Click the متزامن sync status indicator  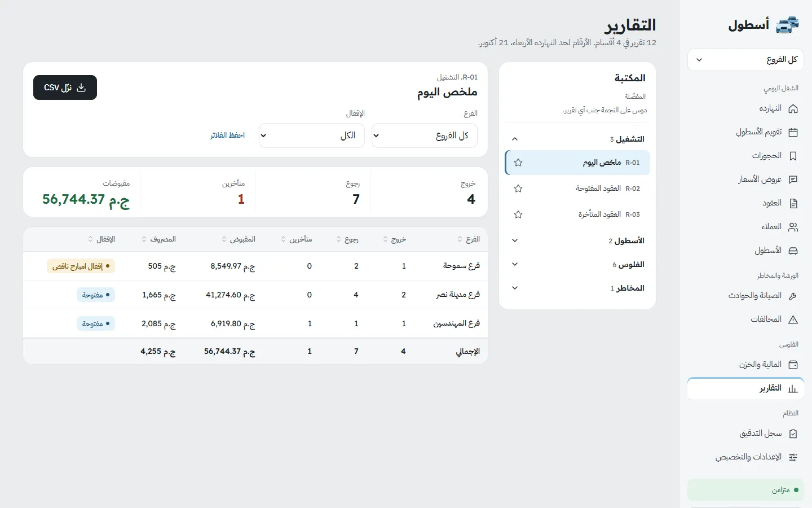(x=745, y=490)
